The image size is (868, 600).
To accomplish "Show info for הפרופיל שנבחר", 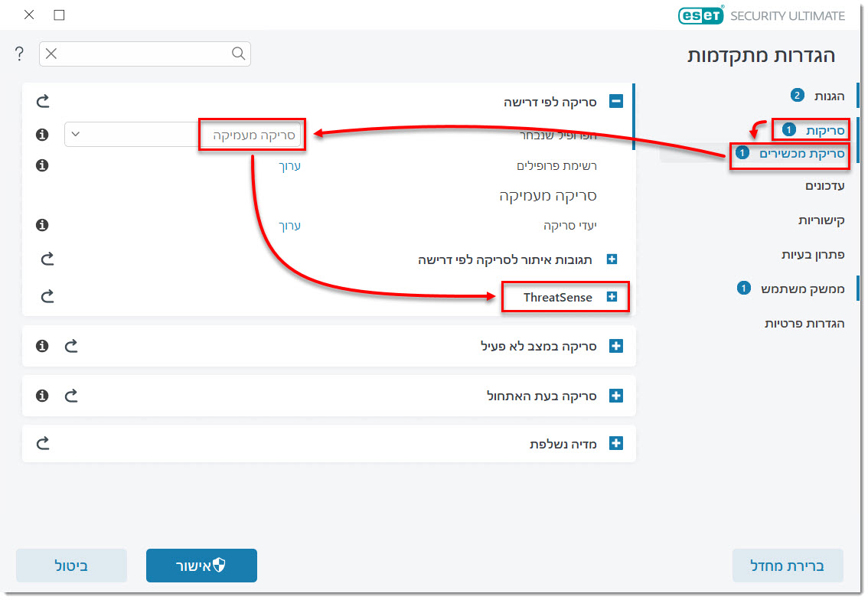I will pos(42,135).
